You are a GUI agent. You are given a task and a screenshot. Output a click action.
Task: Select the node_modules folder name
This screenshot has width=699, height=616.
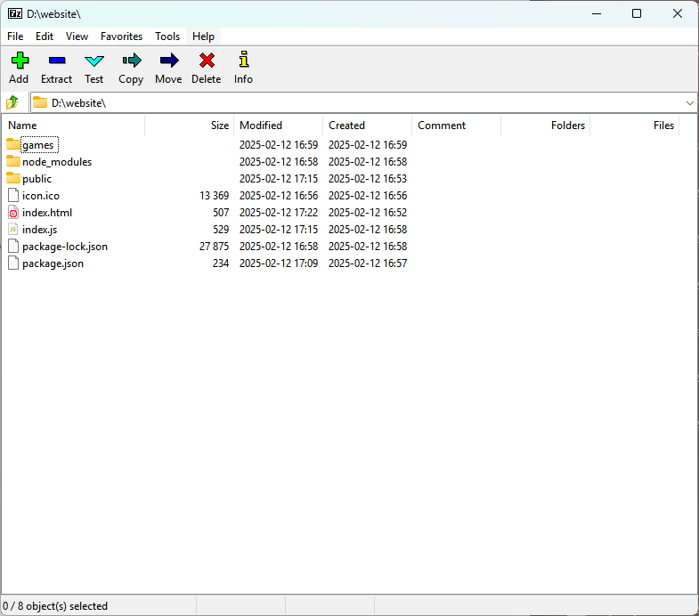tap(57, 162)
